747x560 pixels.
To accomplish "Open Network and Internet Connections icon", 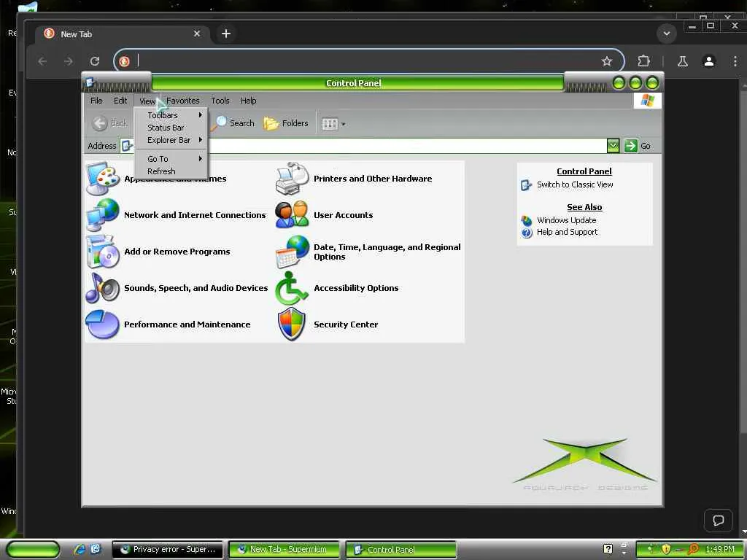I will click(x=102, y=215).
